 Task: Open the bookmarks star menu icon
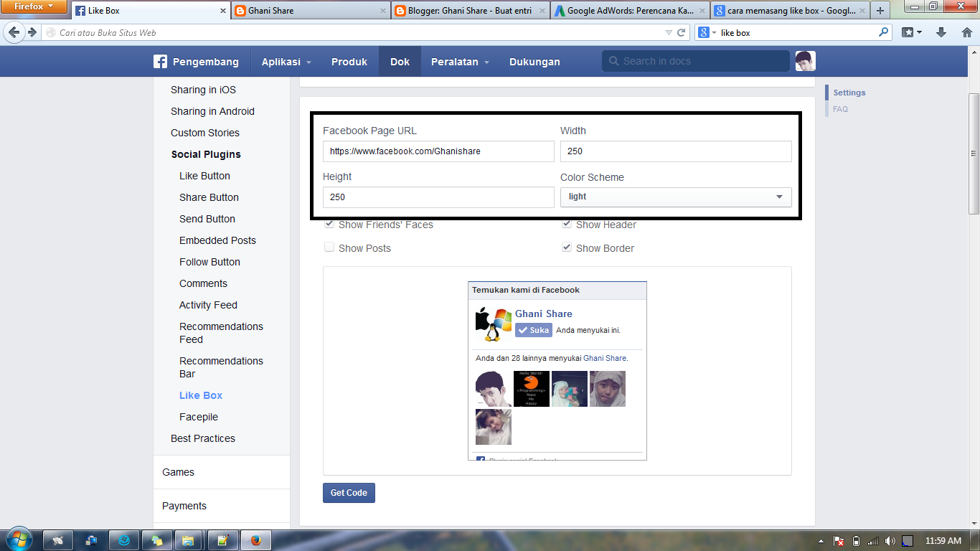911,32
